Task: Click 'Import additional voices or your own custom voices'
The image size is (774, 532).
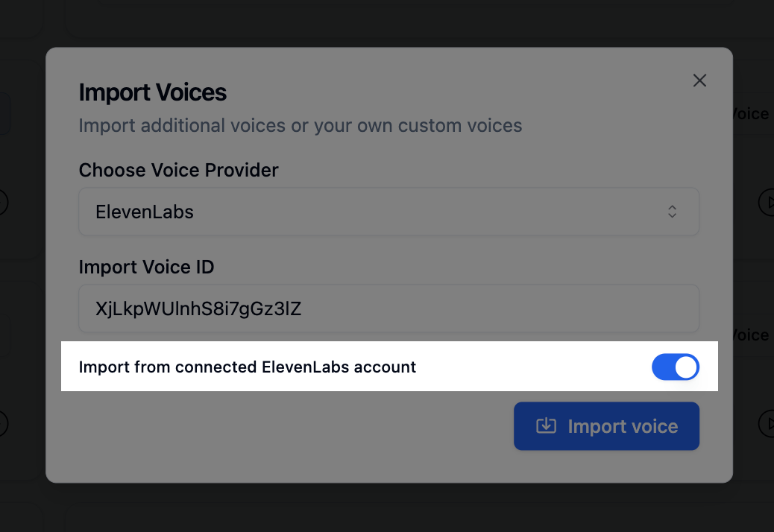Action: (300, 126)
